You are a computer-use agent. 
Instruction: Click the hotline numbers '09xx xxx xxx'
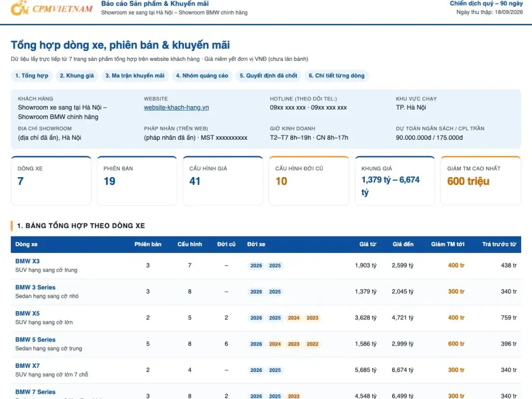(309, 108)
